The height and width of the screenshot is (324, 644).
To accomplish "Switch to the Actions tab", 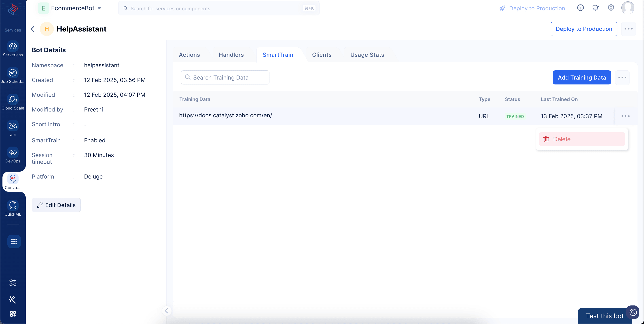I will pos(189,55).
